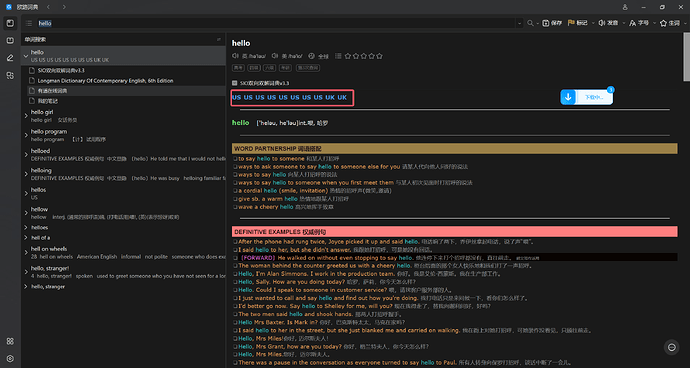This screenshot has width=690, height=368.
Task: Click the grid icon left of the stars
Action: (338, 56)
